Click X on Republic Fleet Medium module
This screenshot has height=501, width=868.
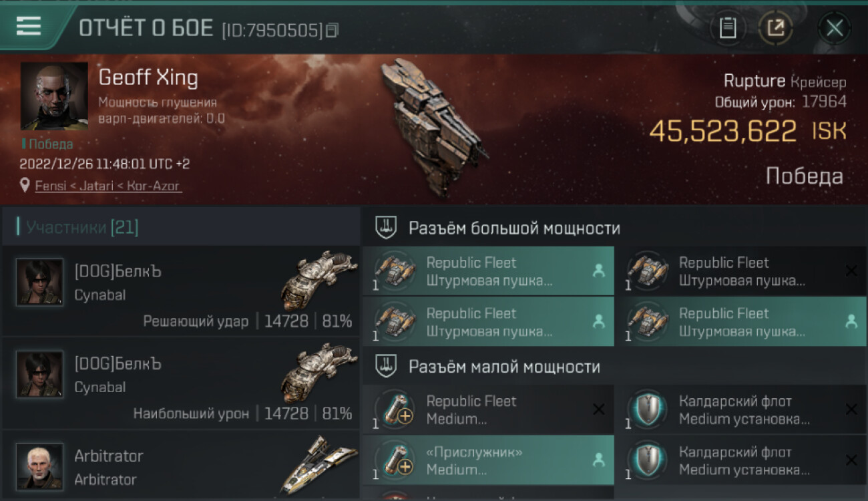599,409
